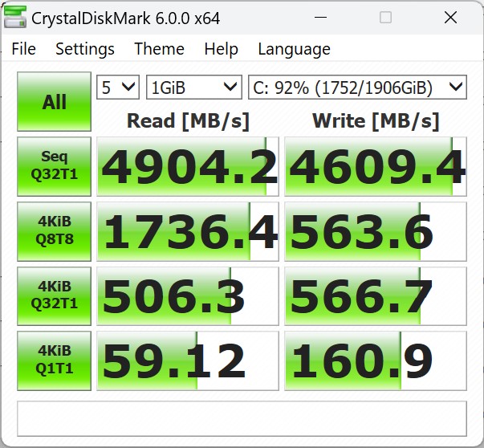484x448 pixels.
Task: Open the C: drive selection dropdown
Action: [x=357, y=87]
